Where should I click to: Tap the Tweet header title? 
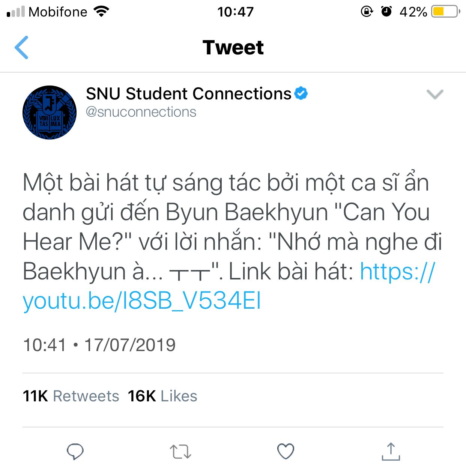pos(233,47)
